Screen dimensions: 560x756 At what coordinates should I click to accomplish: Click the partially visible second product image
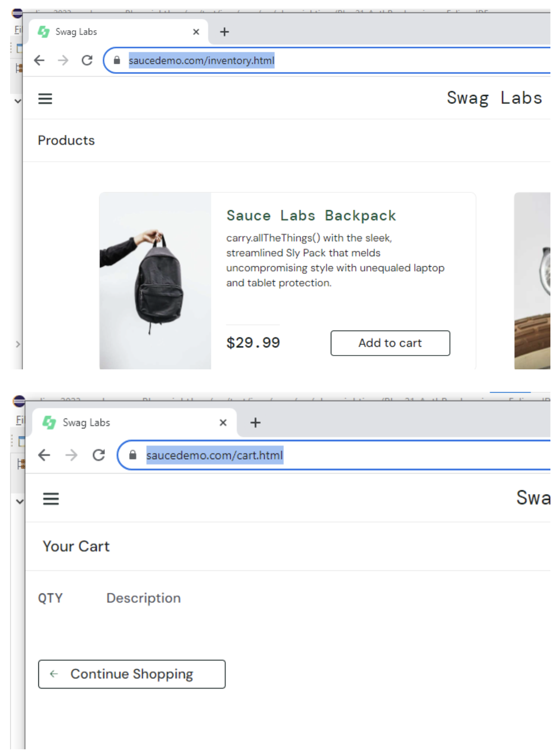pyautogui.click(x=532, y=281)
